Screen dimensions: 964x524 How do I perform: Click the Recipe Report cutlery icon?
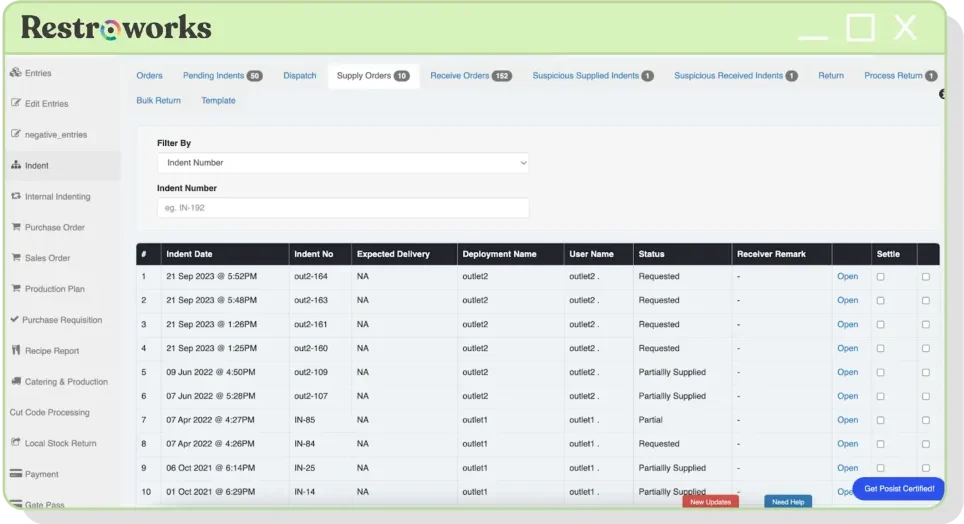point(16,350)
